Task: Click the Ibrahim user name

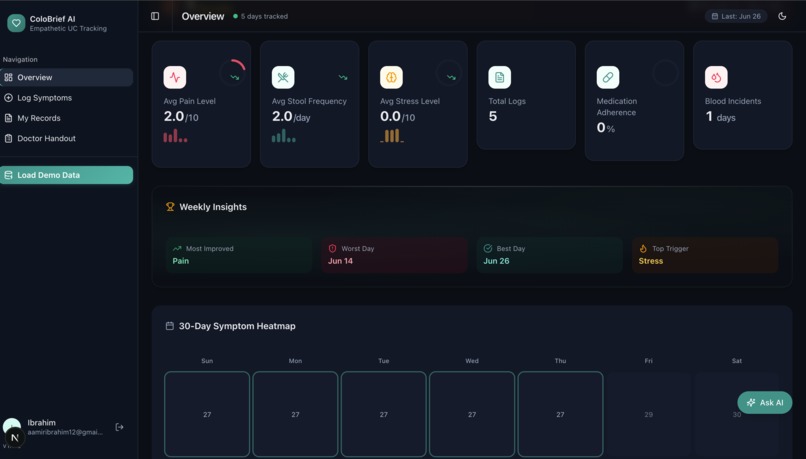Action: coord(42,423)
